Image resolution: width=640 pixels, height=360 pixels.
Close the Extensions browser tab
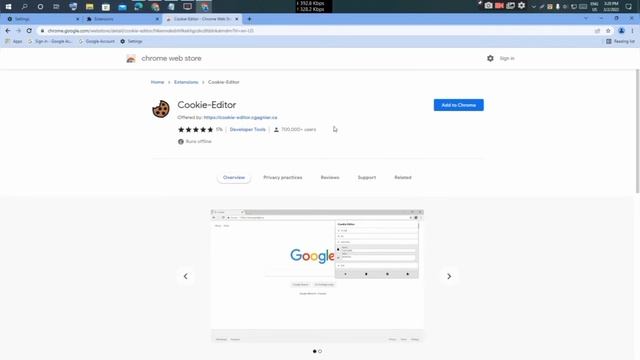point(157,19)
